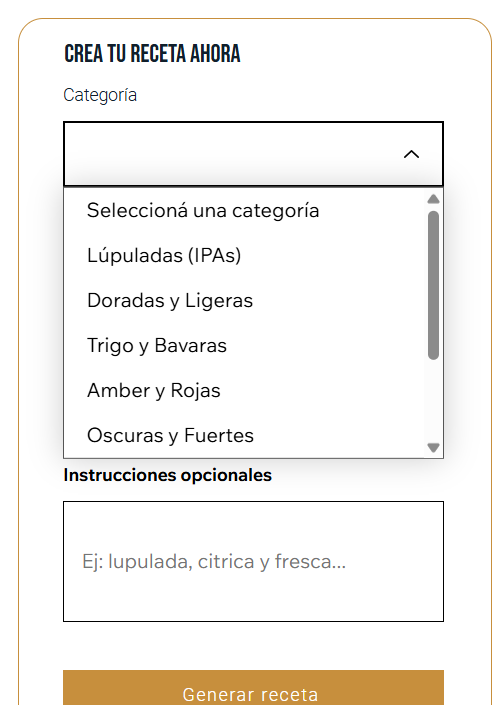The image size is (499, 705).
Task: Click the Generar receta button
Action: pos(254,688)
